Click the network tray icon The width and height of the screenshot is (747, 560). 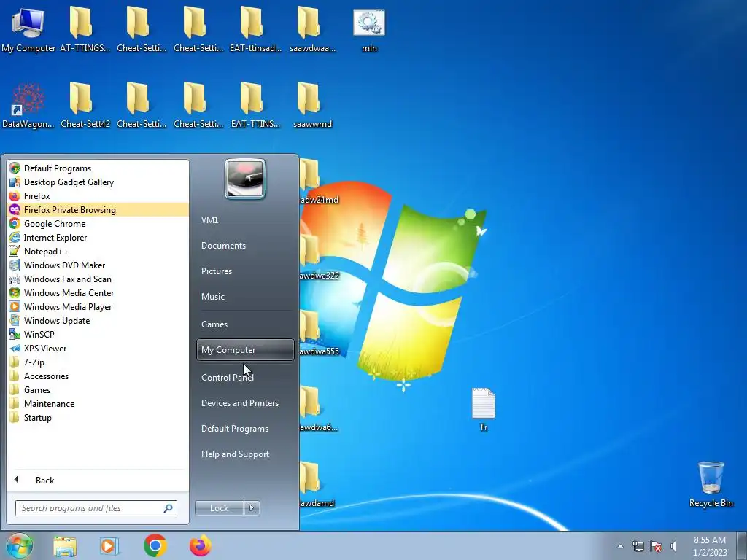[x=638, y=546]
